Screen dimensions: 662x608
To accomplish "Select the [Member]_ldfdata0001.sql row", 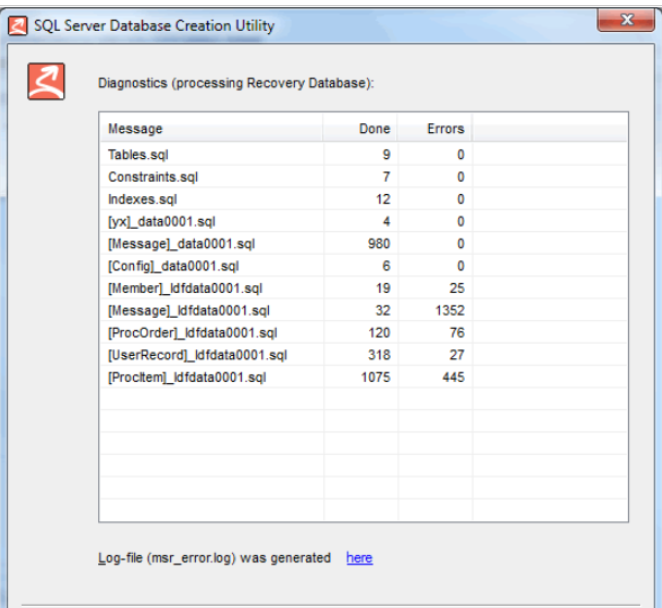I will point(364,288).
